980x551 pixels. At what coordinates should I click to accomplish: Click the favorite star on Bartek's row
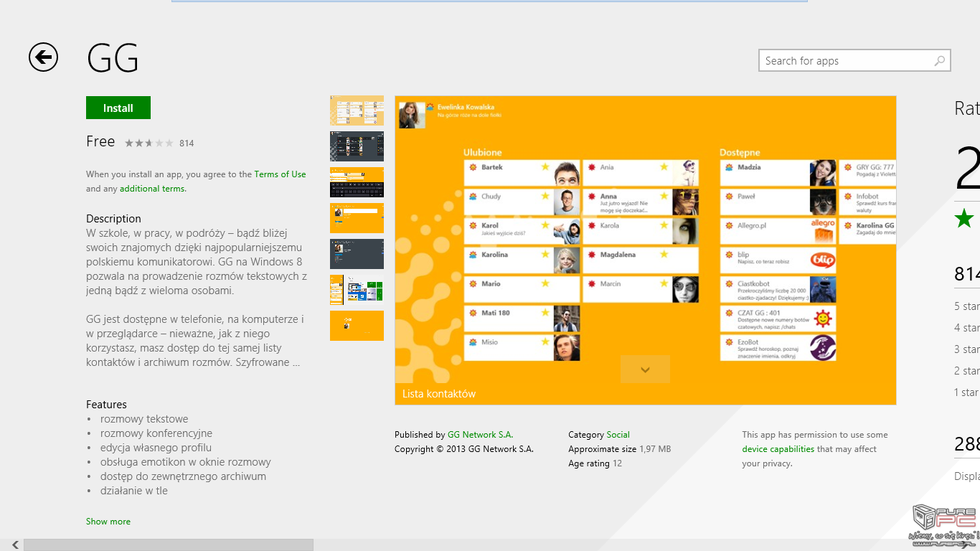(x=545, y=167)
